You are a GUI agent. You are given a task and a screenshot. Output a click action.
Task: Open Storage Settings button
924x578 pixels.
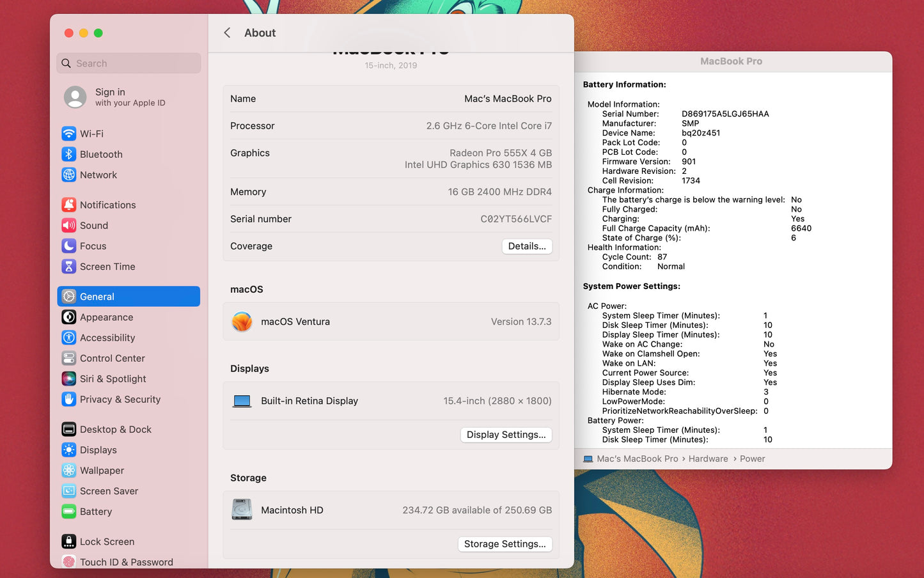(x=505, y=544)
